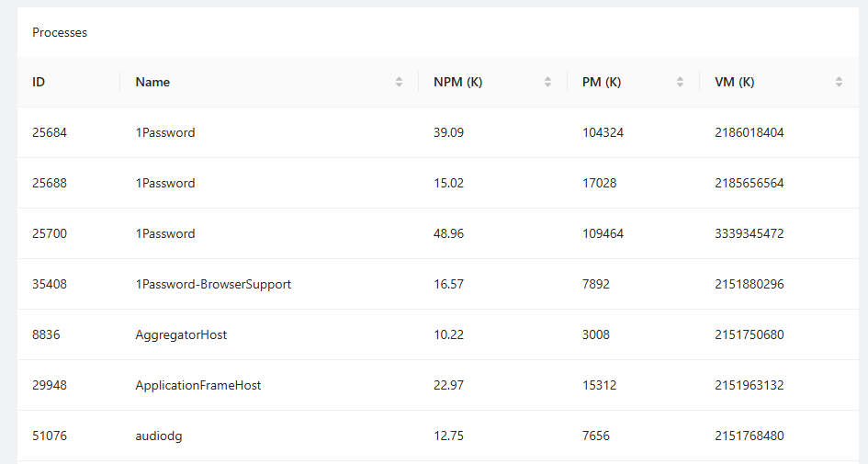Viewport: 868px width, 464px height.
Task: Click the Processes panel title
Action: [x=59, y=33]
